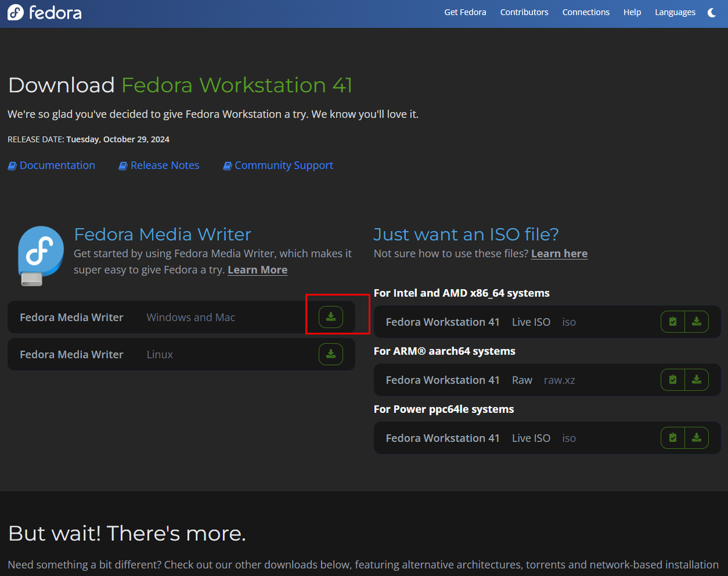Open the Community Support link
The height and width of the screenshot is (576, 728).
click(x=284, y=166)
